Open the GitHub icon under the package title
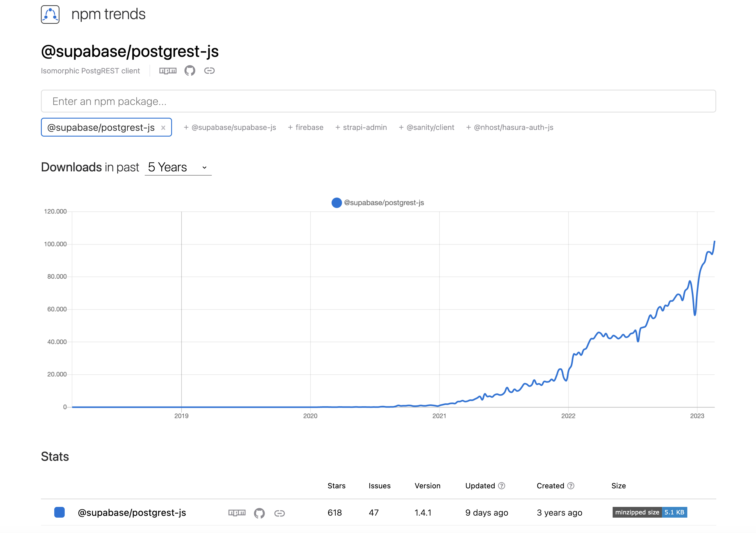 pyautogui.click(x=190, y=70)
